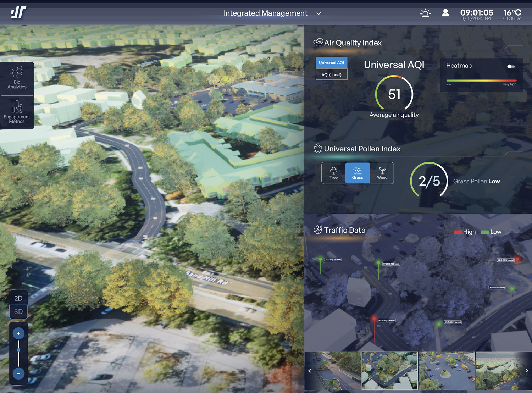
Task: Enable the Heatmap toggle switch
Action: pyautogui.click(x=511, y=66)
